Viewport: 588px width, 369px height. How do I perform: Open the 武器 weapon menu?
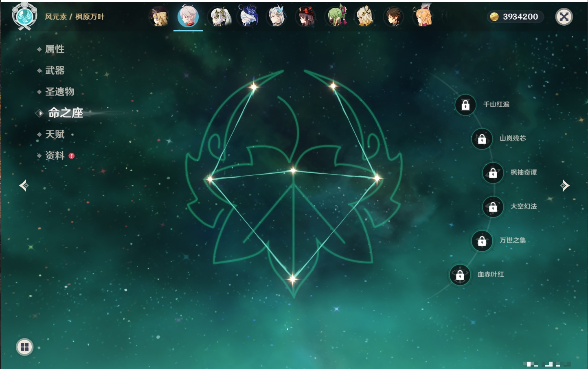(55, 71)
